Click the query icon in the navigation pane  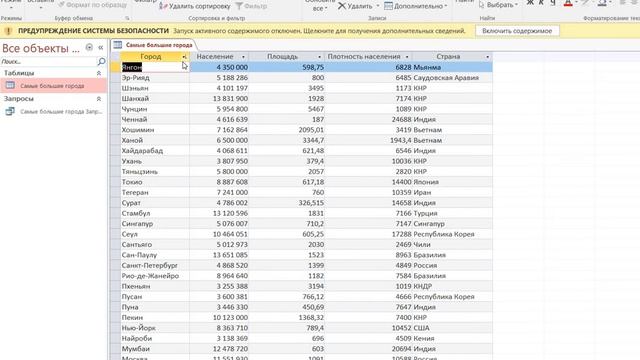pos(10,111)
